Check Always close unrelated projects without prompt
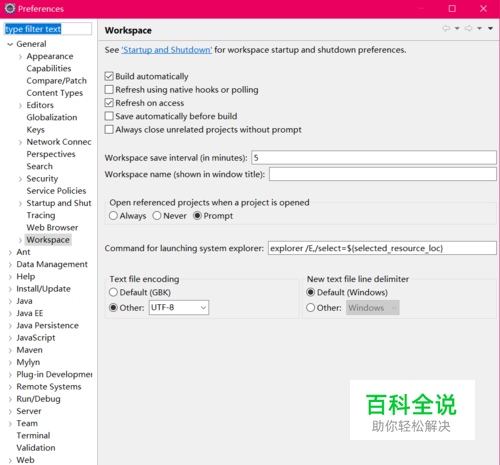The height and width of the screenshot is (465, 500). tap(109, 130)
